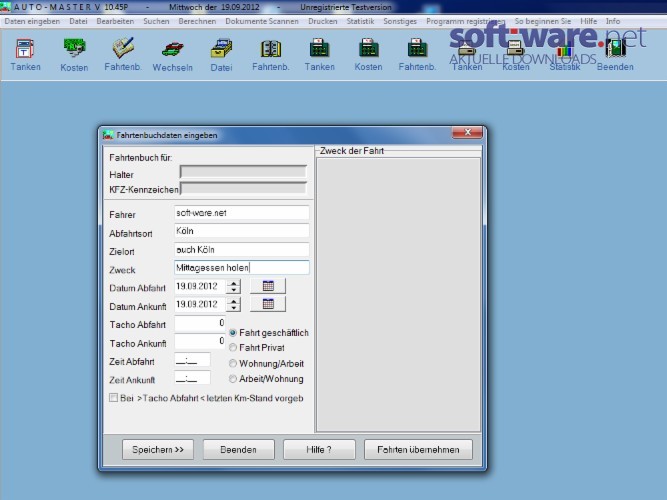The height and width of the screenshot is (500, 667).
Task: Click inside the Zweck der Fahrt list
Action: (x=399, y=295)
